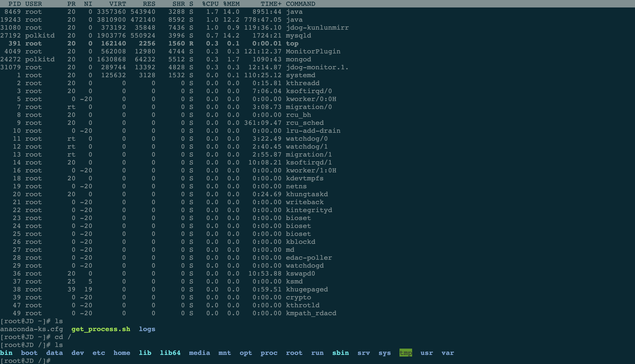Click the VIRT column header
Screen dimensions: 635x364
click(118, 4)
